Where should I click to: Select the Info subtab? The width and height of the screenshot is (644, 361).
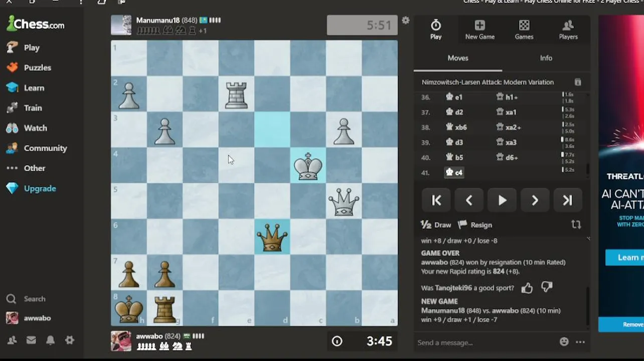tap(546, 58)
